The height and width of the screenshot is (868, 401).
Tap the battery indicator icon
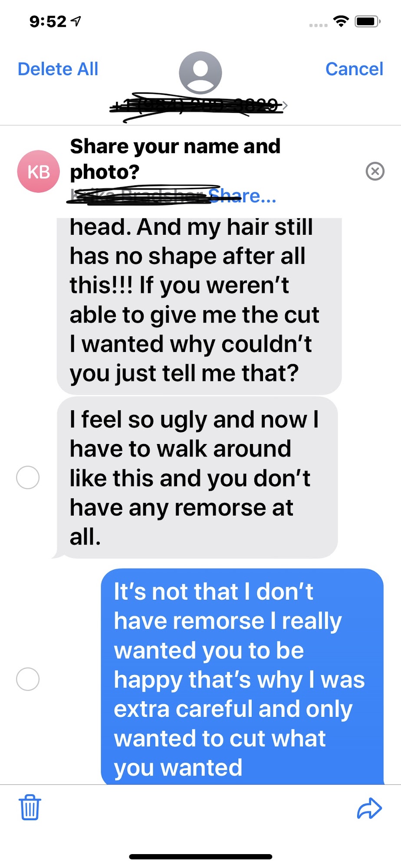point(368,21)
